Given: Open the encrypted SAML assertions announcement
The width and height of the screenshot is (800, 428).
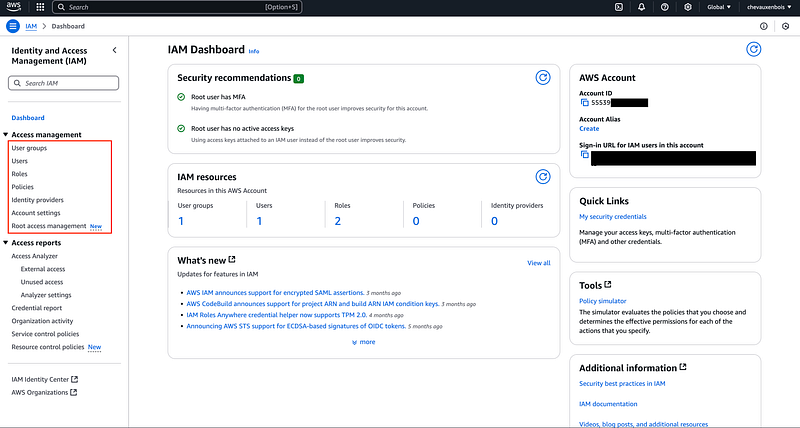Looking at the screenshot, I should (275, 293).
